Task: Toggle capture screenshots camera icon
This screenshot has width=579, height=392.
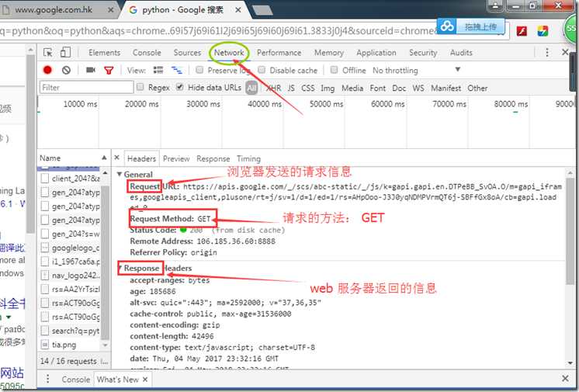Action: click(x=91, y=70)
